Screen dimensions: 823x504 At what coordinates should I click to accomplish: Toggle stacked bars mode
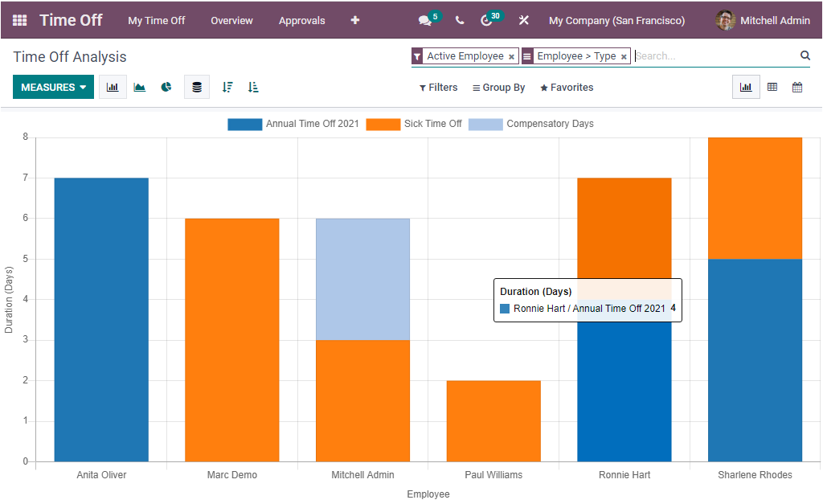[x=197, y=87]
